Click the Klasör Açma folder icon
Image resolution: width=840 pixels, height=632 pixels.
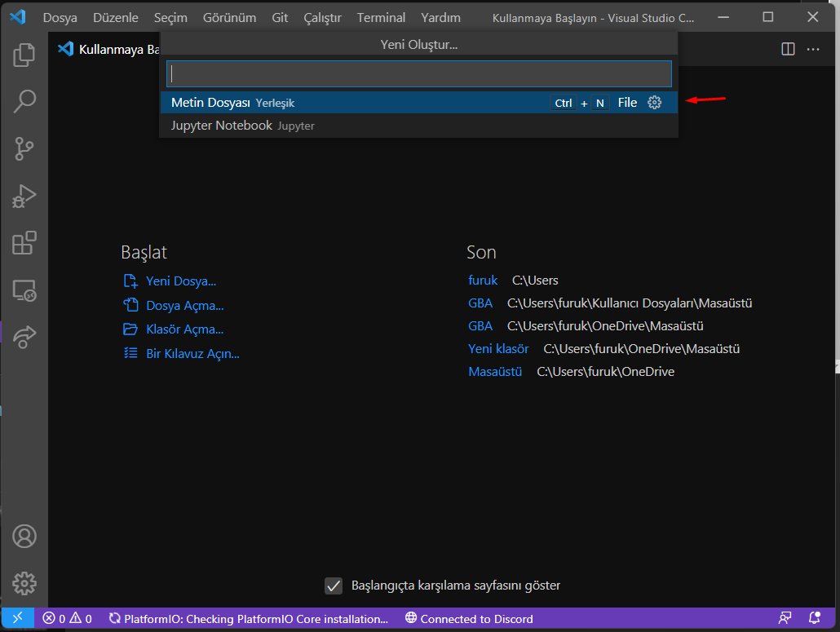click(130, 329)
